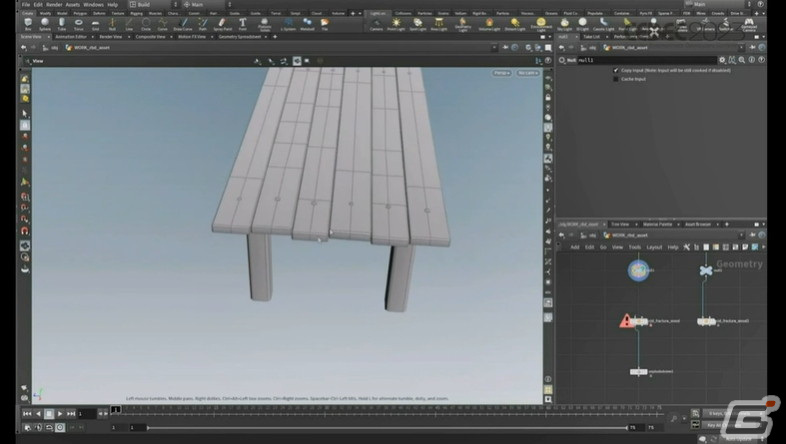
Task: Toggle real time playback button
Action: (x=60, y=427)
